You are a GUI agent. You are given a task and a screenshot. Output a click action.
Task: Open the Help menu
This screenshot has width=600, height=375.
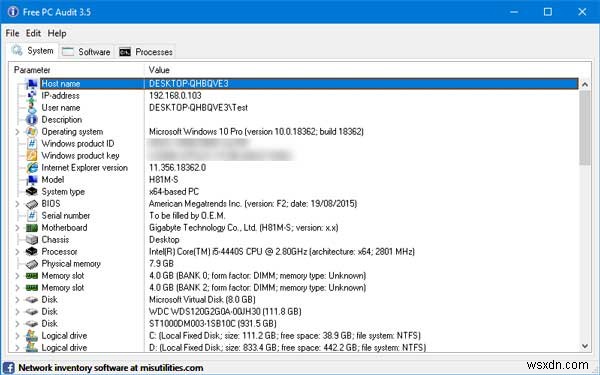[x=57, y=33]
